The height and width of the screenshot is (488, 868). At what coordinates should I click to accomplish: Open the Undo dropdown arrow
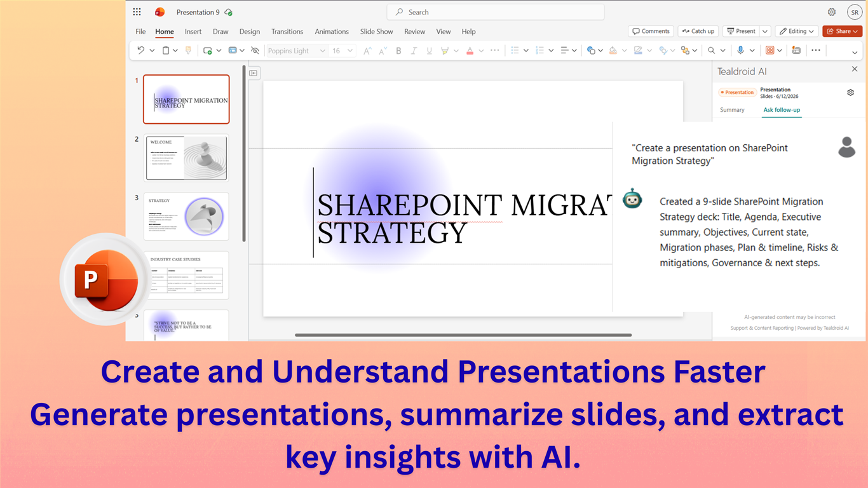coord(152,50)
